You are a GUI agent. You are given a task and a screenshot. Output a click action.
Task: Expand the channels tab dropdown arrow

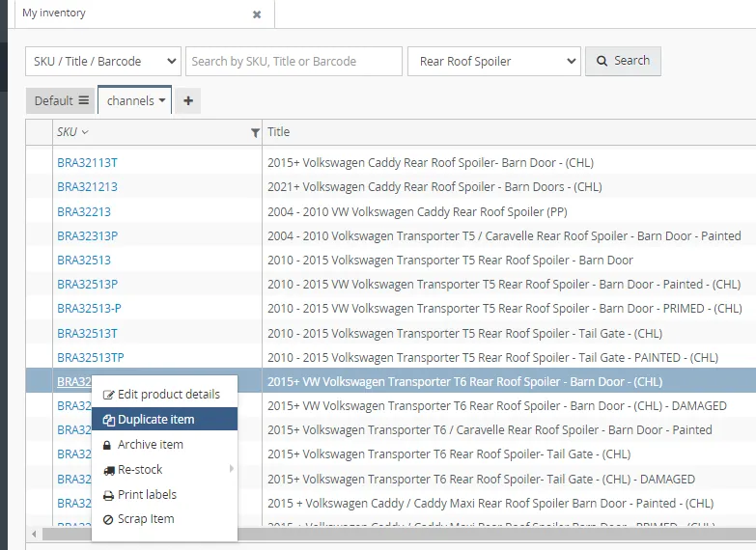pos(162,100)
